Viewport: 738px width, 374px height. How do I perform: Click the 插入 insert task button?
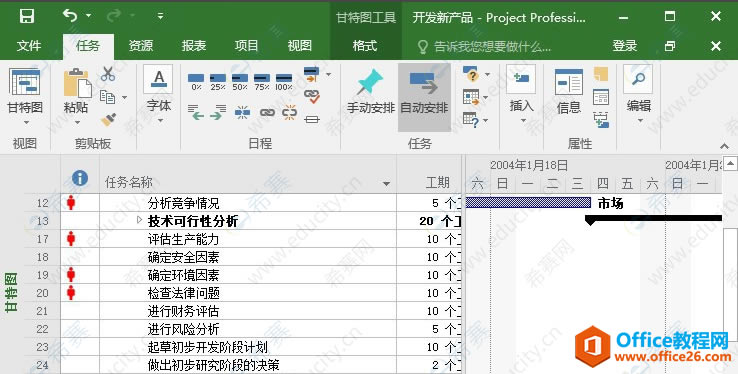[x=521, y=94]
